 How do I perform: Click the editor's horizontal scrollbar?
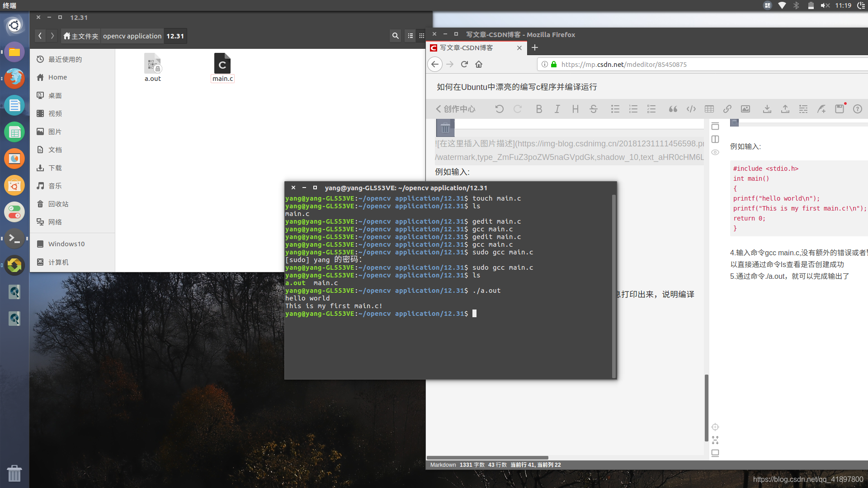[x=487, y=458]
